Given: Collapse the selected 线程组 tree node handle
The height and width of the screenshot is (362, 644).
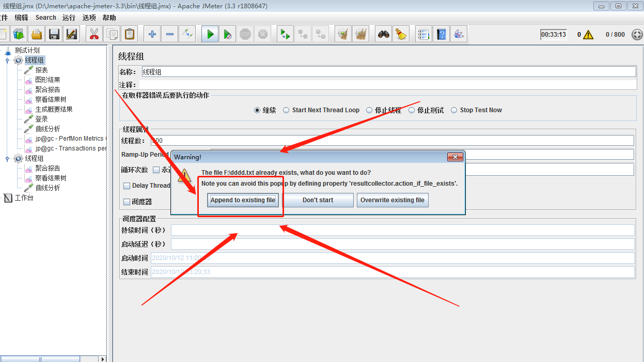Looking at the screenshot, I should pos(8,61).
